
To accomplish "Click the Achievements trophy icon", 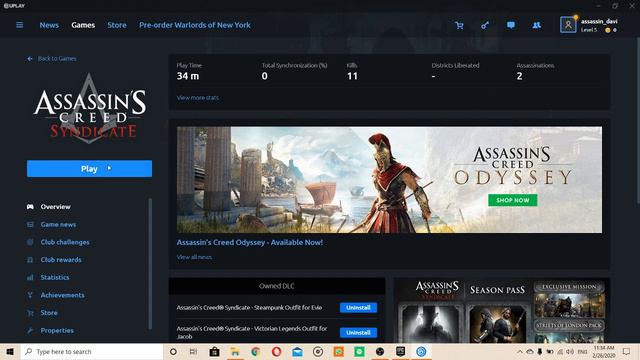I will 30,295.
